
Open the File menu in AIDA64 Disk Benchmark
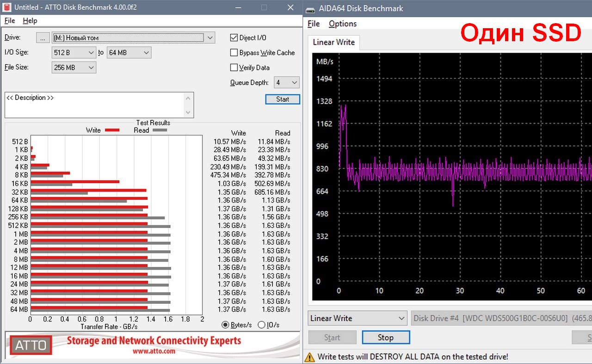[314, 24]
